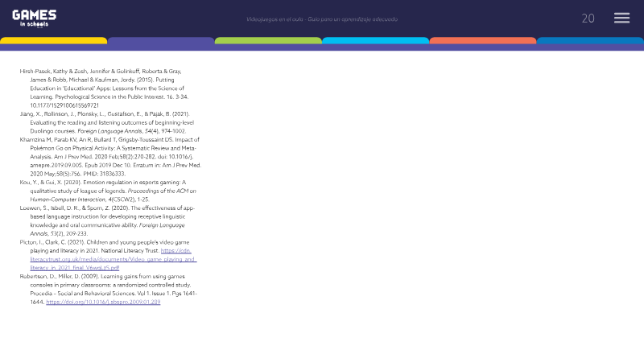
Task: Open the doi.org sbspro.2009.01.289 link
Action: pyautogui.click(x=103, y=302)
